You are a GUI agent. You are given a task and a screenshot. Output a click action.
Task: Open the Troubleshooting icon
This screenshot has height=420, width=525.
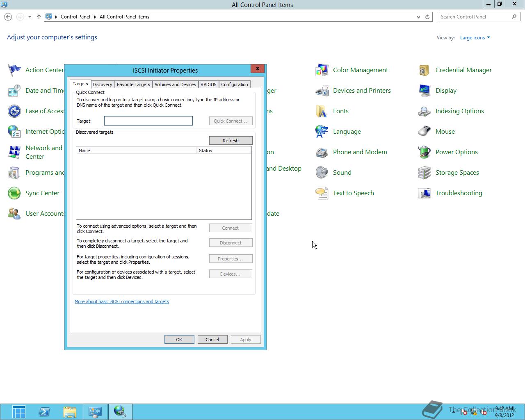[425, 193]
